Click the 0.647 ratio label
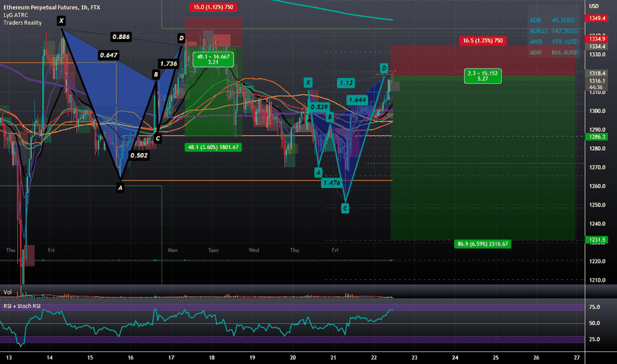617x364 pixels. [x=109, y=55]
